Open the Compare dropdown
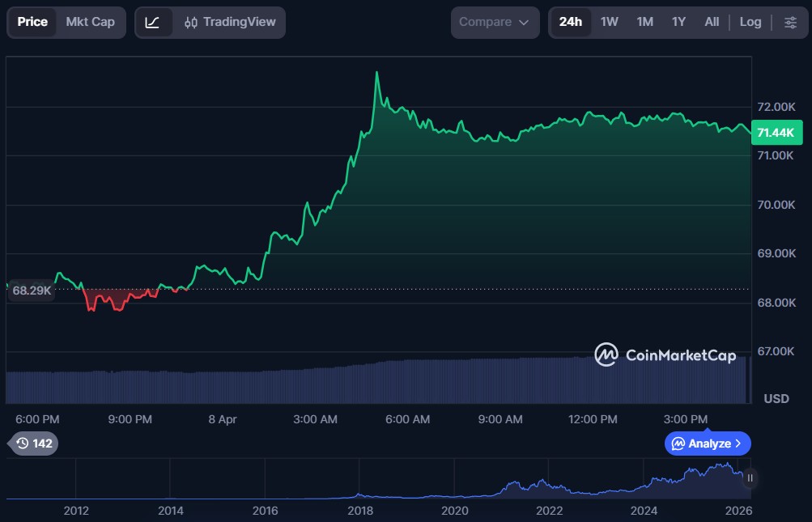Screen dimensions: 812x522 [x=494, y=22]
